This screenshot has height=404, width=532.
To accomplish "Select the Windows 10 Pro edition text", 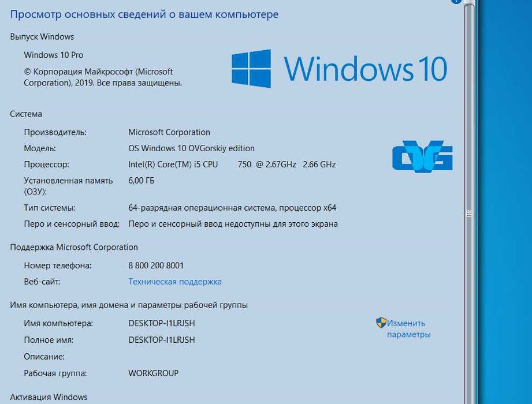I will tap(53, 55).
